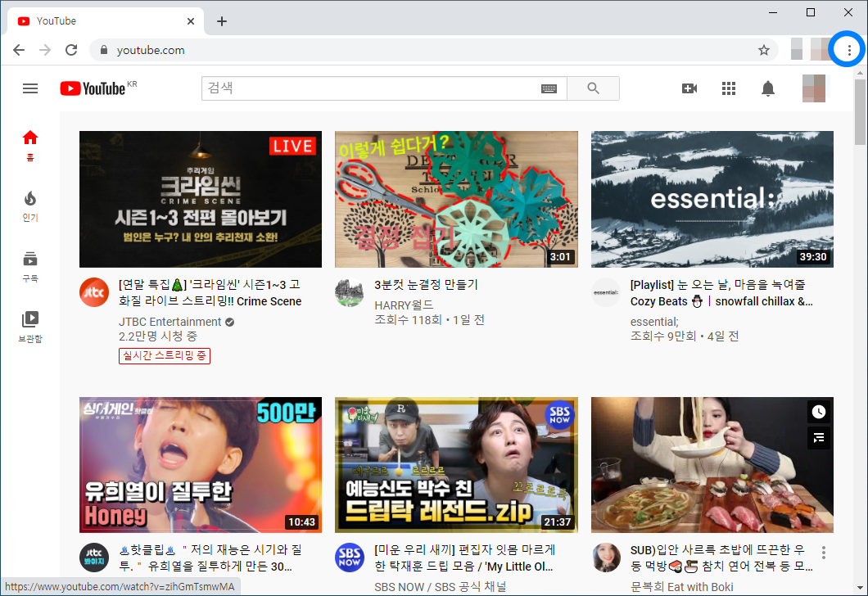Click the page vertical scrollbar
Viewport: 868px width, 596px height.
[860, 112]
